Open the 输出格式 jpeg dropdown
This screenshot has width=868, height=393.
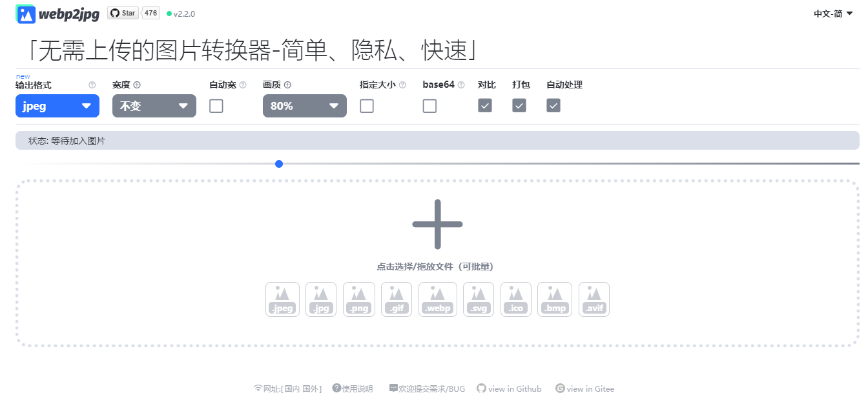click(57, 105)
